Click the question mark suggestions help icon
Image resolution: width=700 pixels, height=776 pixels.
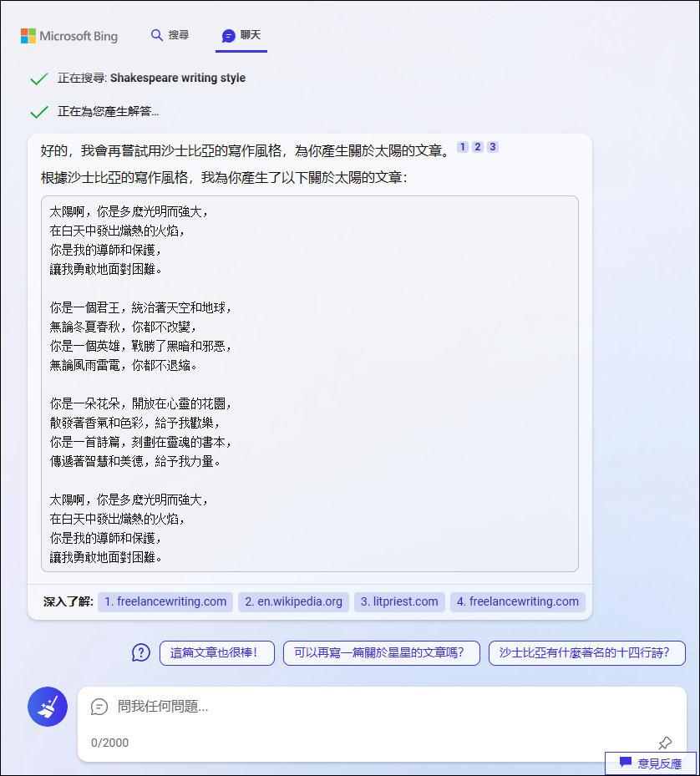coord(141,652)
